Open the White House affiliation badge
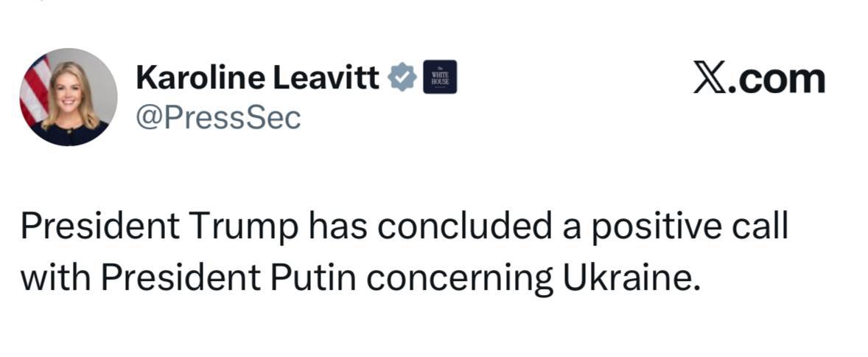The height and width of the screenshot is (357, 868). pyautogui.click(x=440, y=77)
